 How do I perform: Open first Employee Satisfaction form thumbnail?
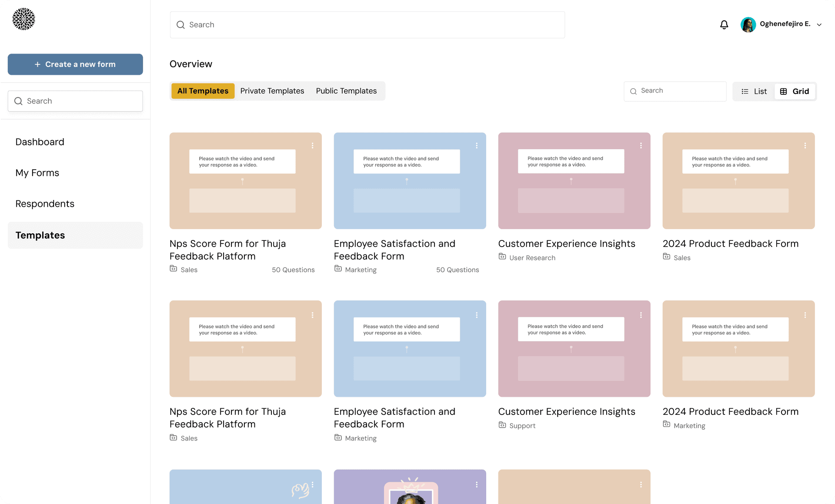410,181
